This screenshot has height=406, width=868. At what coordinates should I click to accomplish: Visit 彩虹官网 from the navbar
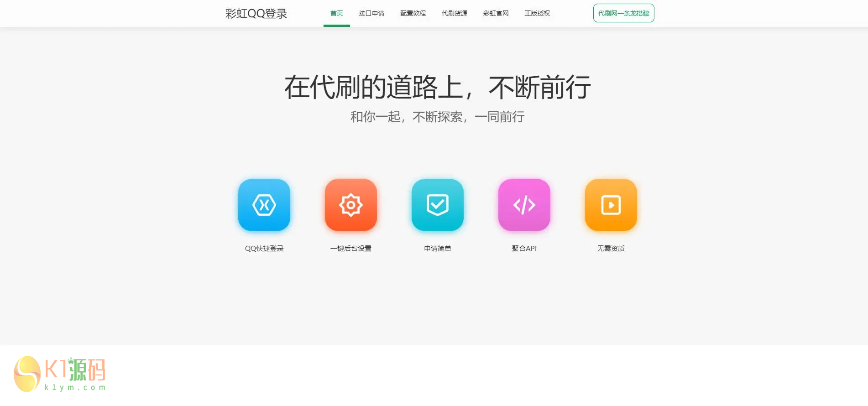(x=496, y=13)
